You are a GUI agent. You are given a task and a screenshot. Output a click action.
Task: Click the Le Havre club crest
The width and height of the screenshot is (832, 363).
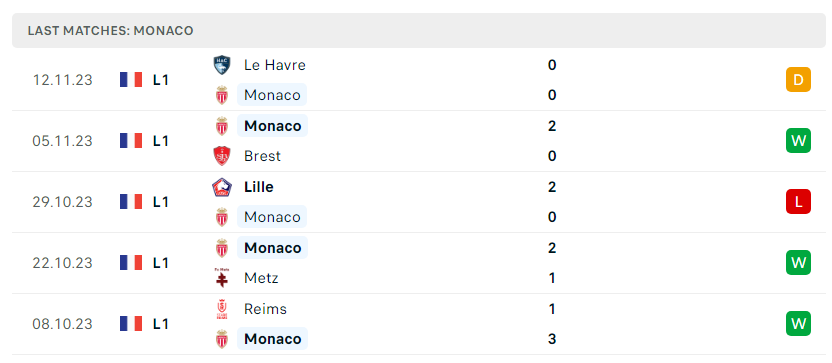[x=222, y=65]
